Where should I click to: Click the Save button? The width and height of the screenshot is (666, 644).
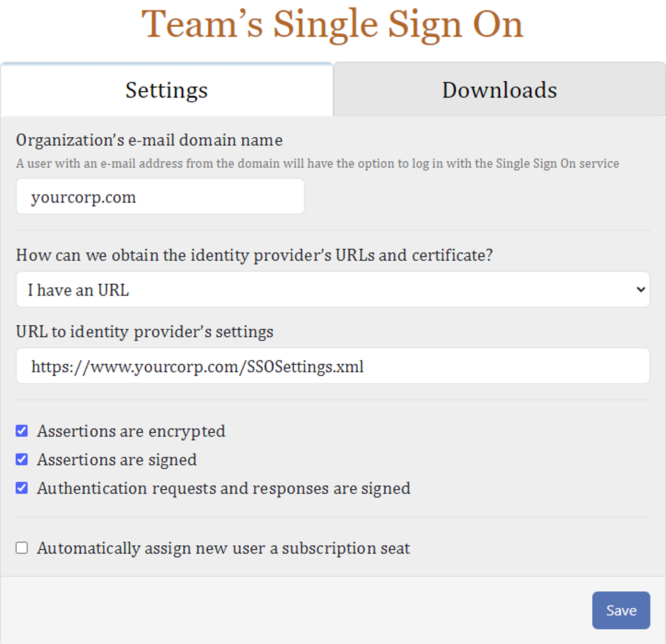[621, 610]
